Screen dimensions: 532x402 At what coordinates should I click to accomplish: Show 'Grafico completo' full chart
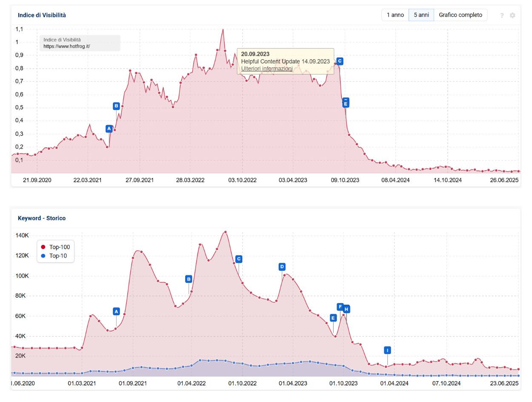coord(460,15)
